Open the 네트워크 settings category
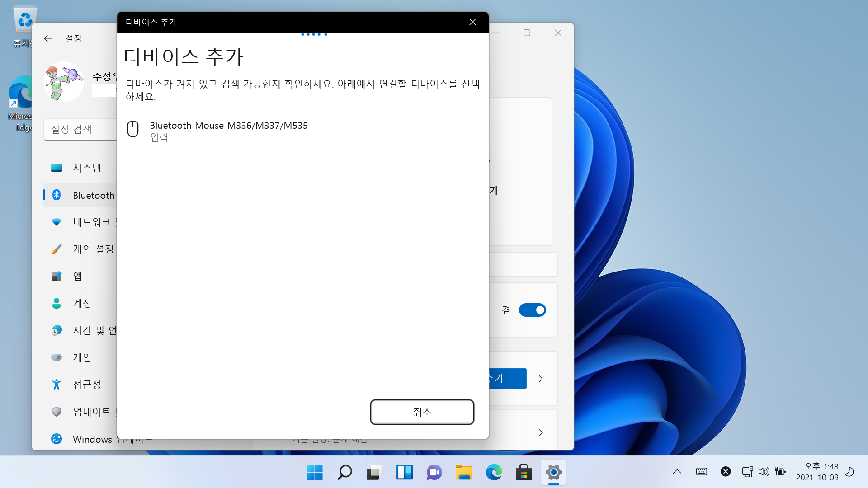Viewport: 868px width, 488px height. tap(91, 222)
